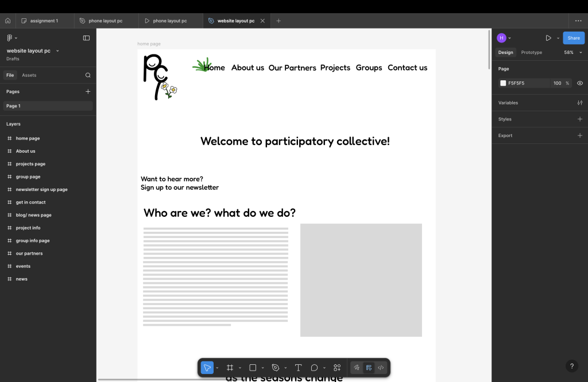
Task: Open the Variables settings icon
Action: pos(579,103)
